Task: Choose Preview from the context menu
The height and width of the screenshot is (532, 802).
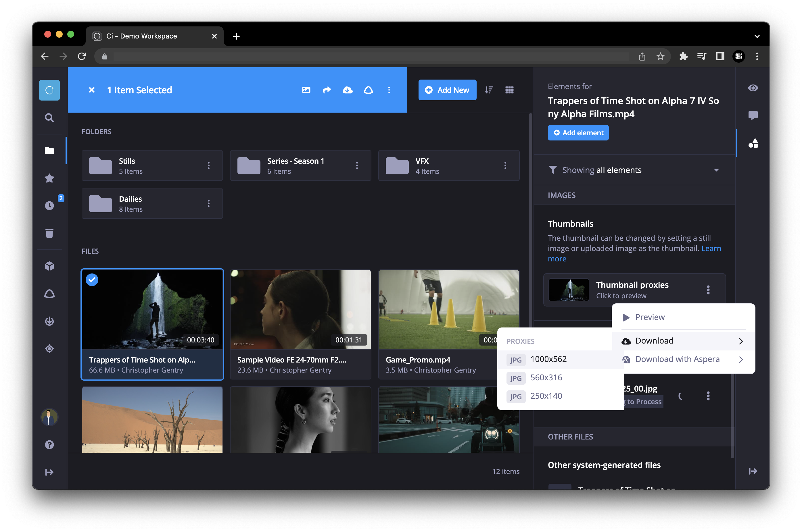Action: [683, 317]
